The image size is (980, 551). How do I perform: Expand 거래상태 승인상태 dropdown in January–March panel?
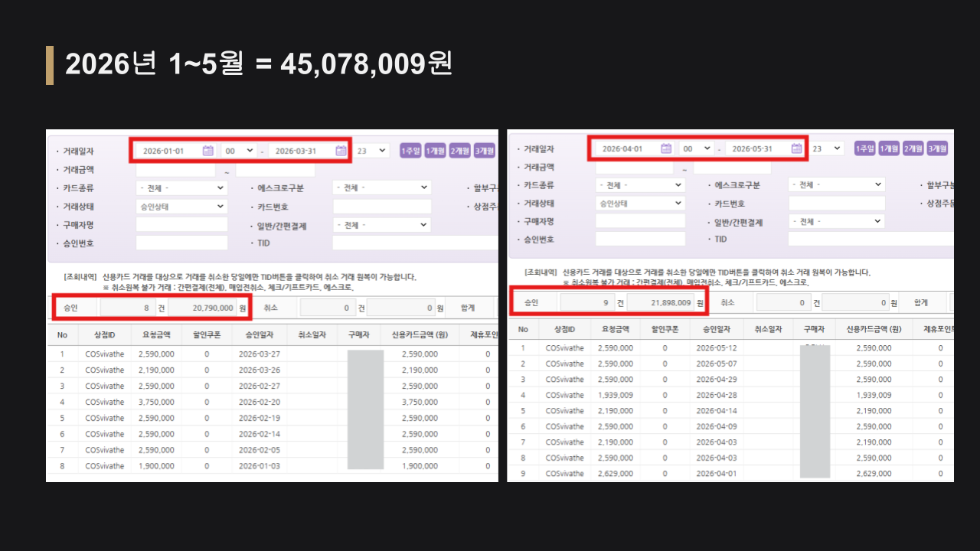coord(181,207)
